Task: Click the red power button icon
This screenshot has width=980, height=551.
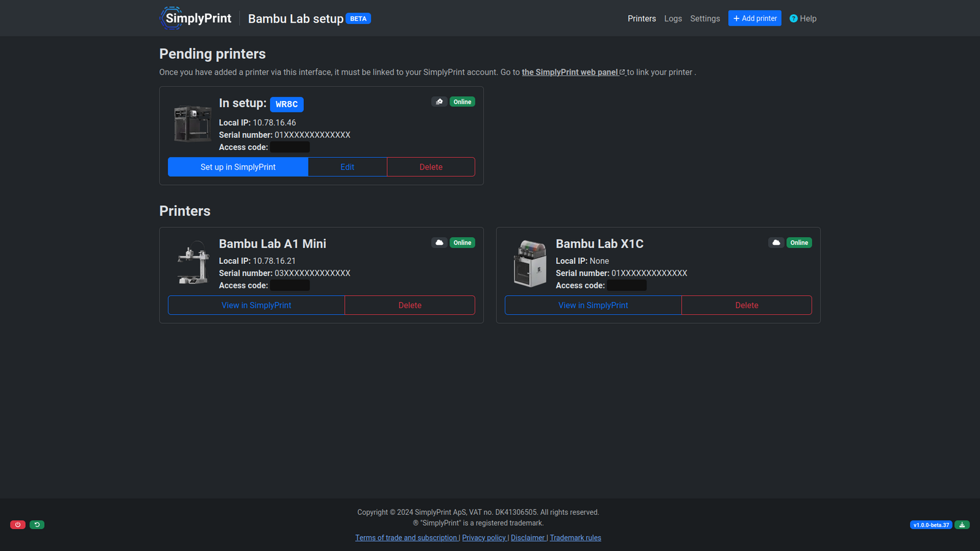Action: click(x=18, y=525)
